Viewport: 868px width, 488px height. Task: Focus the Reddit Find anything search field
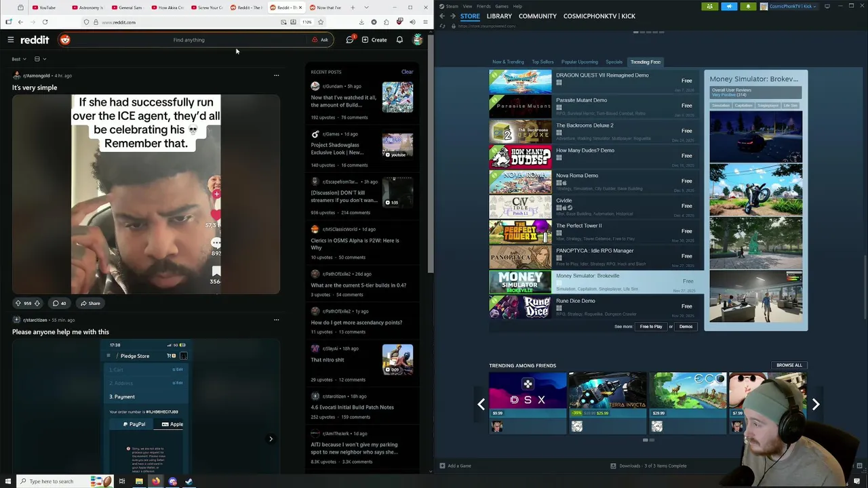coord(189,40)
